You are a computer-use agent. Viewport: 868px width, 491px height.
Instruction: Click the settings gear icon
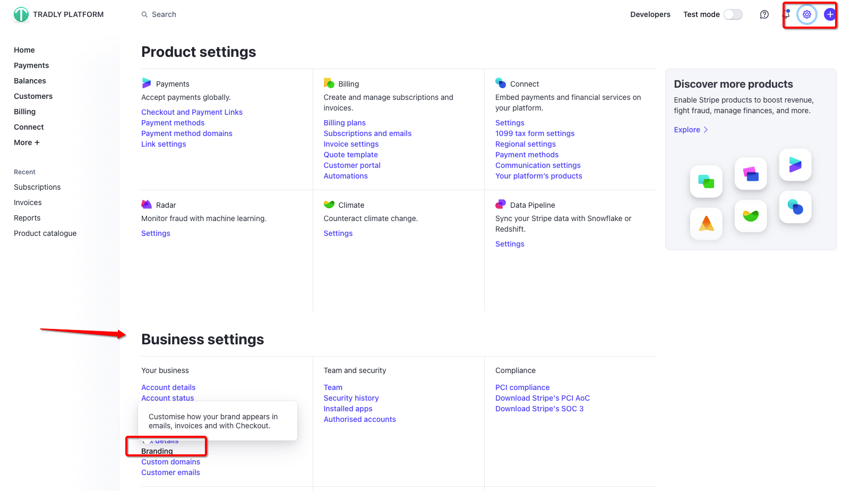click(806, 15)
